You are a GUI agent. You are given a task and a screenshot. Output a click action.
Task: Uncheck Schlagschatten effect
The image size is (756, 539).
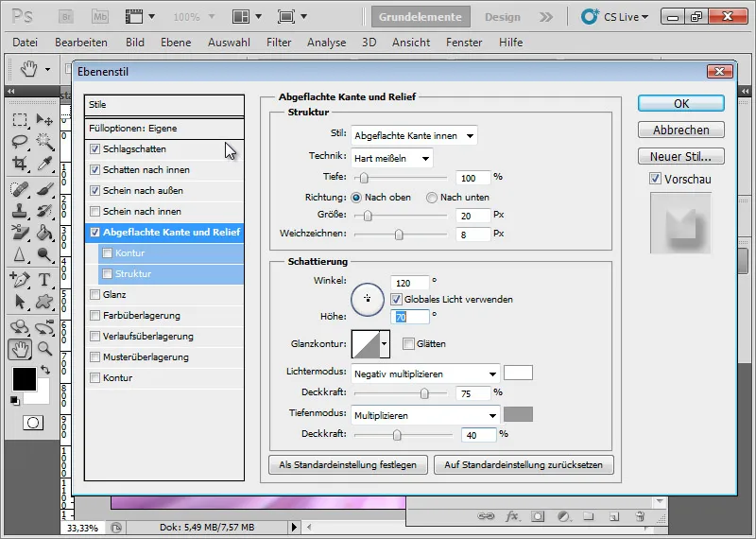click(95, 149)
